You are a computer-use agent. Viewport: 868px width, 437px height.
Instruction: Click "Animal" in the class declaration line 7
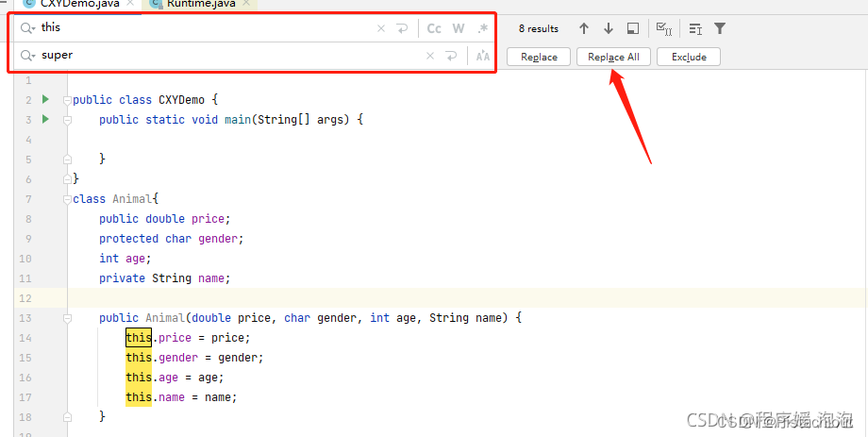point(132,199)
